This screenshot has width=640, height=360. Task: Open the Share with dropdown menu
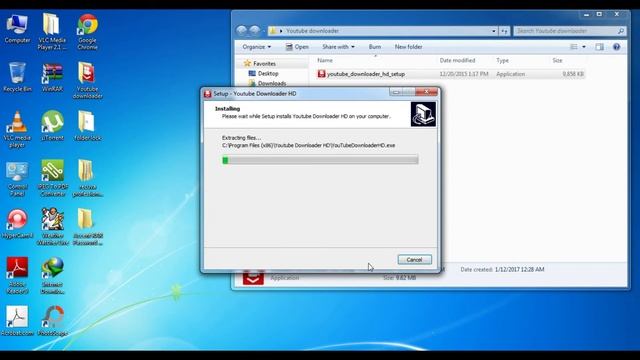pos(338,47)
